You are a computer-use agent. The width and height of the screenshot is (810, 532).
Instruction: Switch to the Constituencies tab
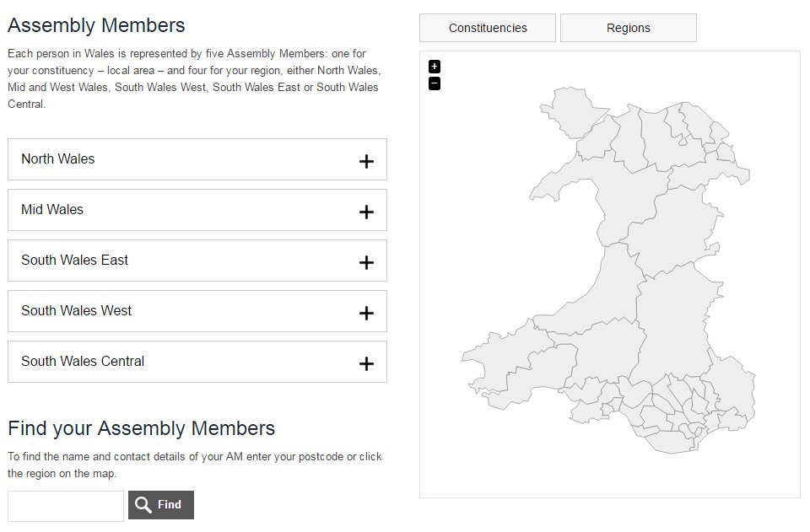(x=488, y=28)
